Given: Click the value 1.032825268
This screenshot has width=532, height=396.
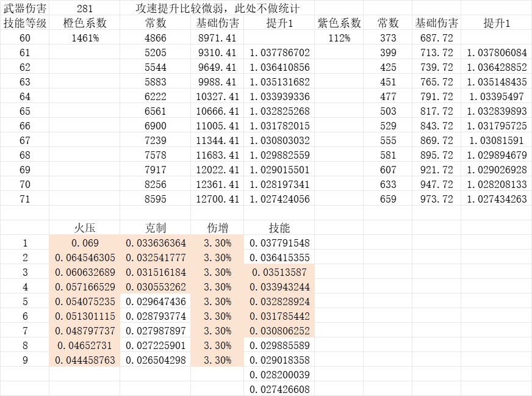Looking at the screenshot, I should [x=279, y=111].
